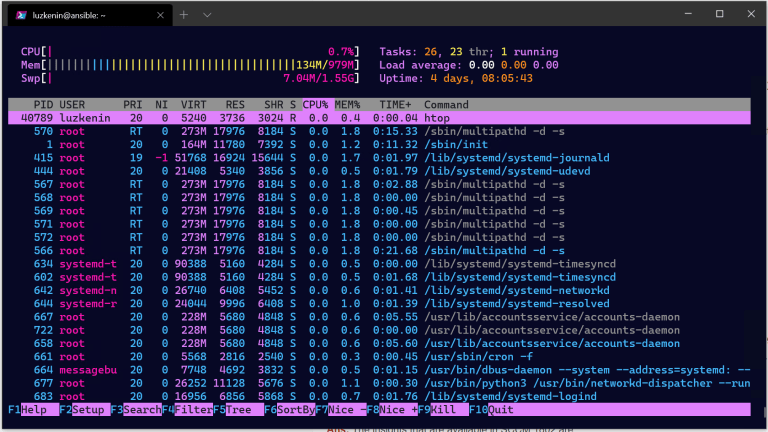This screenshot has width=768, height=432.
Task: Open the terminal profiles dropdown chevron
Action: point(207,15)
